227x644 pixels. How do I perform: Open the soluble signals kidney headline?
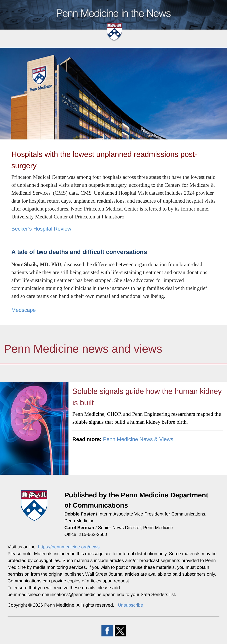pos(147,397)
